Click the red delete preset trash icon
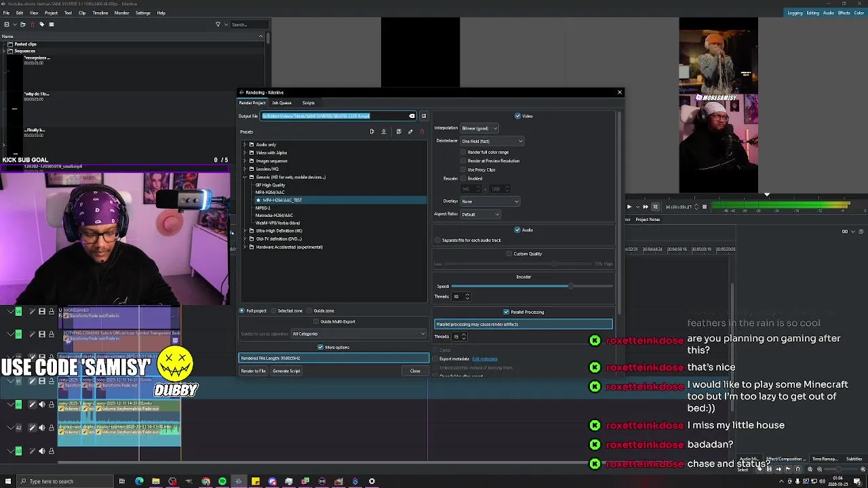 coord(422,131)
